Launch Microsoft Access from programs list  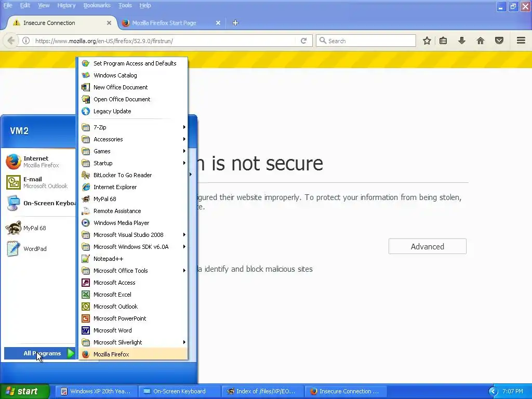pyautogui.click(x=134, y=283)
